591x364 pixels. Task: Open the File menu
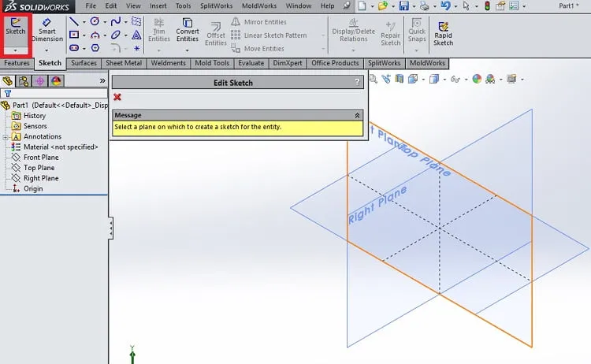91,6
